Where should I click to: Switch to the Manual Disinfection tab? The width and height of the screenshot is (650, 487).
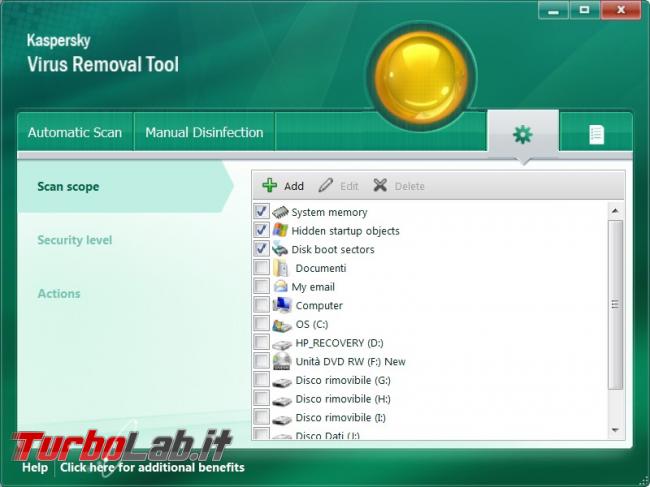[204, 132]
